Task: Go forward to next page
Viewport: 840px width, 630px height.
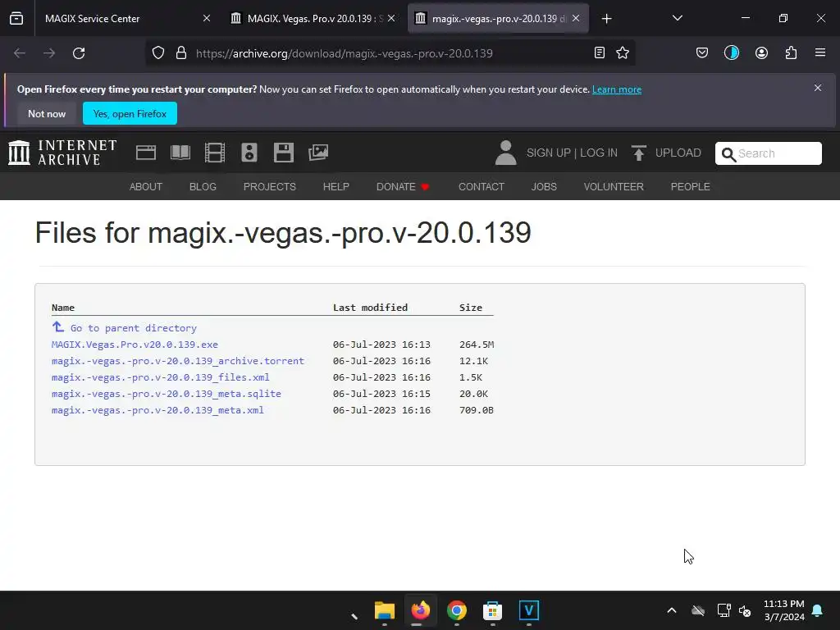Action: pyautogui.click(x=49, y=53)
